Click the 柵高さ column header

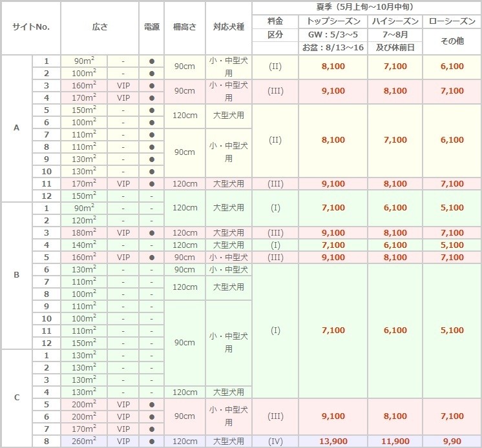coord(185,27)
